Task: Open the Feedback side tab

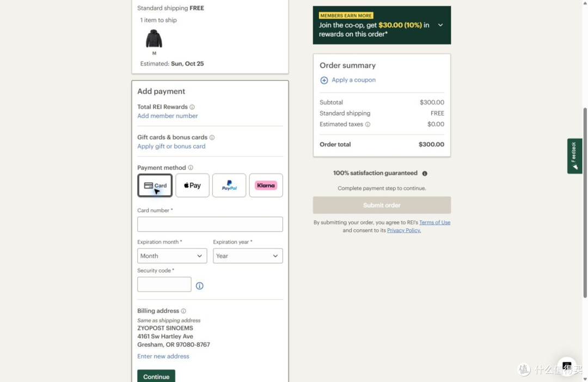Action: pyautogui.click(x=574, y=156)
